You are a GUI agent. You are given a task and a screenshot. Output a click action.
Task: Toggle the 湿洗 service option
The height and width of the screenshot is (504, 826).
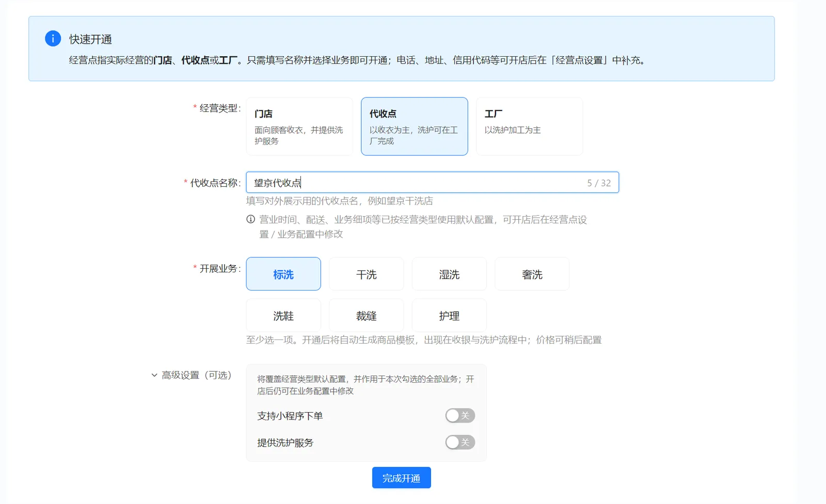[x=449, y=274]
